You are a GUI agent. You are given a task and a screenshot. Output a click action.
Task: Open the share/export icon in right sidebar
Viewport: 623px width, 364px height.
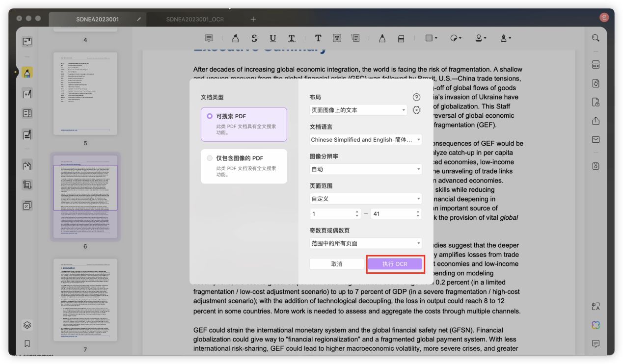tap(596, 121)
